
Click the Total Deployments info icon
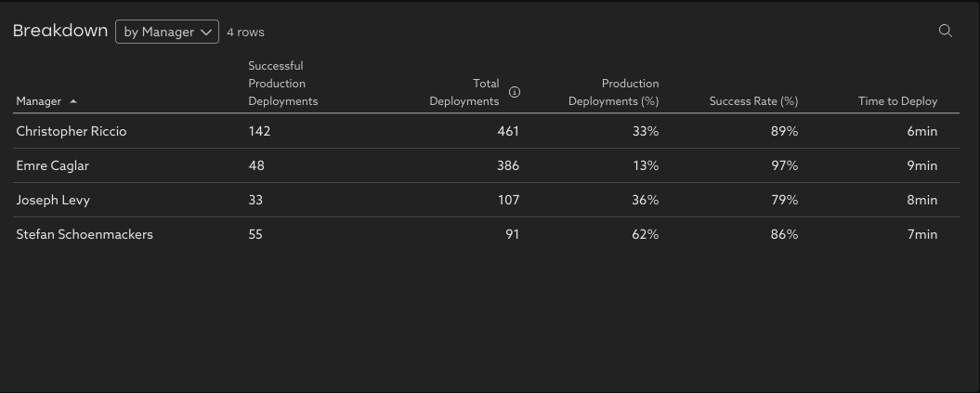[515, 92]
